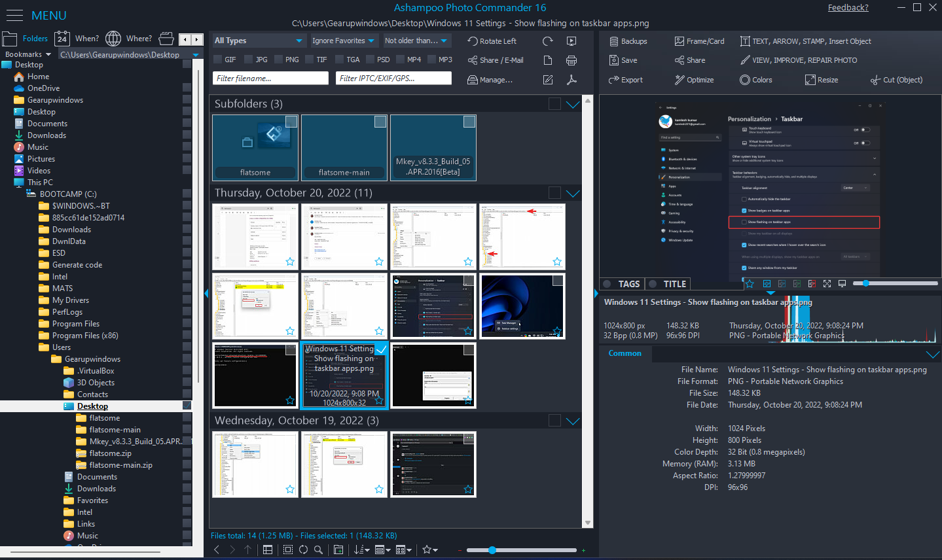Click the green-cornered image mark icon under preview
This screenshot has width=942, height=560.
[797, 283]
